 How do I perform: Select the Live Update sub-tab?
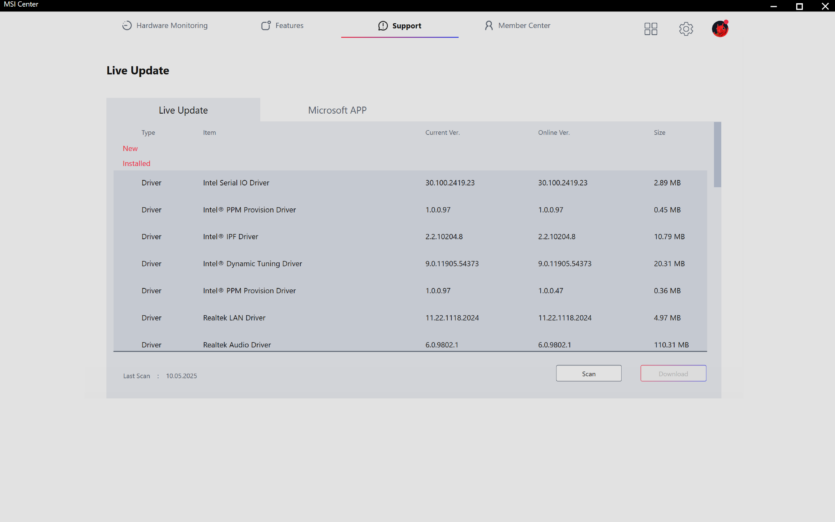(183, 110)
